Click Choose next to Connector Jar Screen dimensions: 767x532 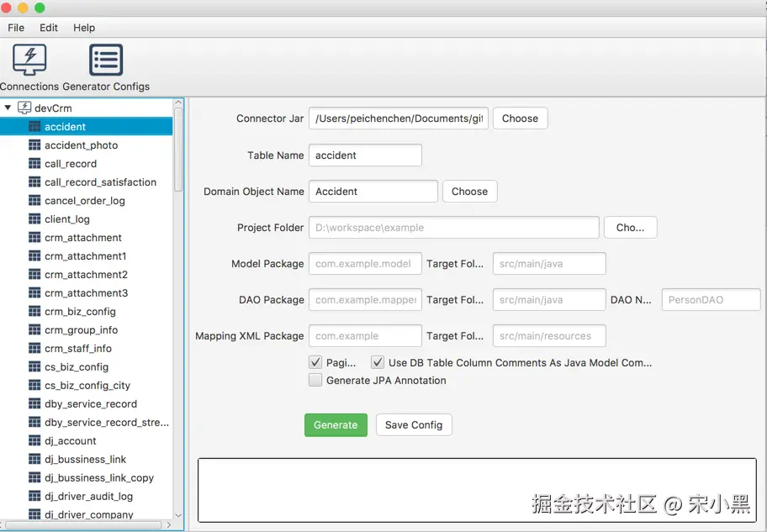tap(520, 119)
